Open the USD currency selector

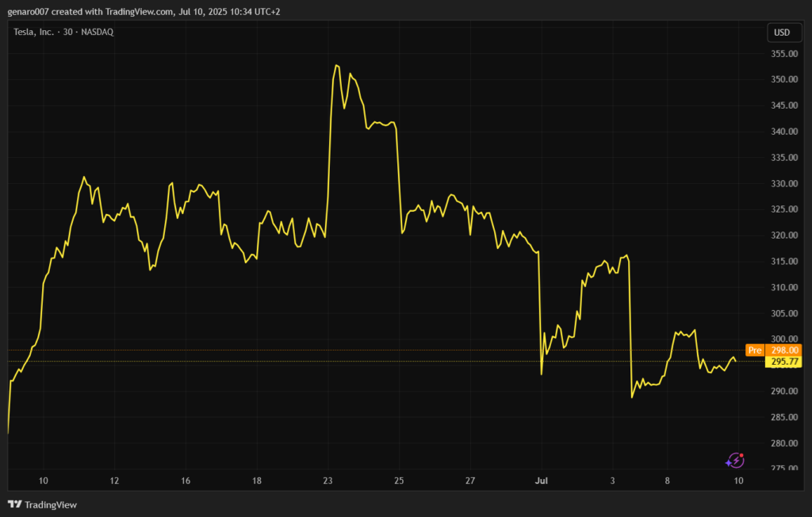(781, 33)
